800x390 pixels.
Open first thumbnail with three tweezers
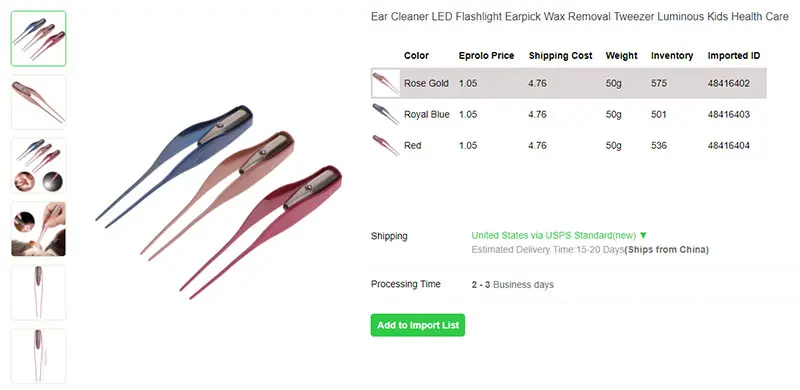[x=38, y=38]
